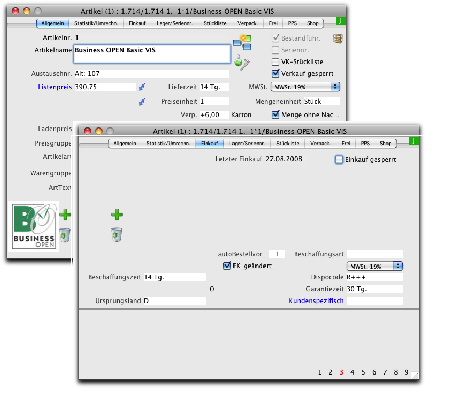Toggle the VK-Stückliste checkbox
This screenshot has height=394, width=450.
coord(275,62)
